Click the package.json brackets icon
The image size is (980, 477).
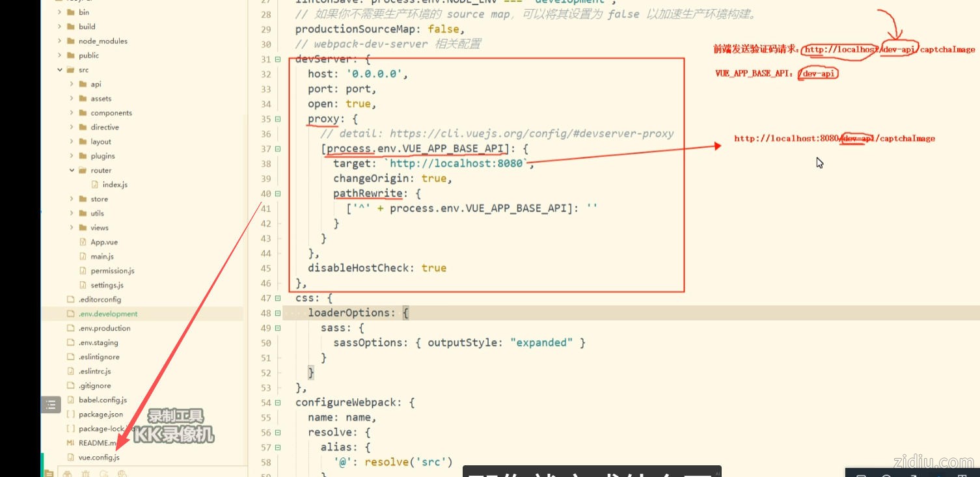71,415
